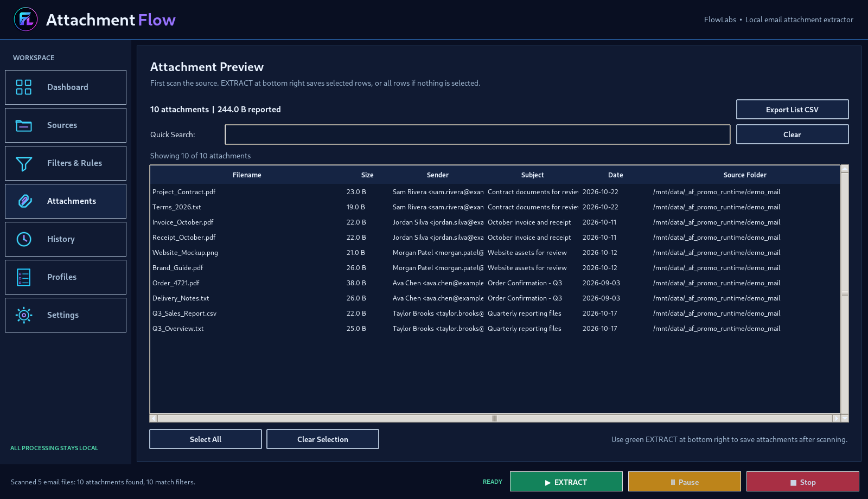The height and width of the screenshot is (499, 868).
Task: Click the vertical scrollbar up arrow
Action: (845, 169)
